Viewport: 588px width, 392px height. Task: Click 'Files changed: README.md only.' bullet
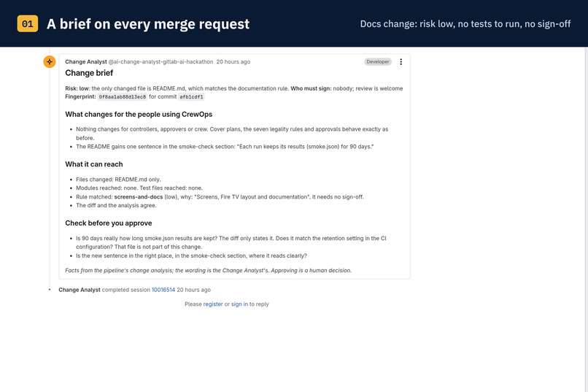coord(118,180)
